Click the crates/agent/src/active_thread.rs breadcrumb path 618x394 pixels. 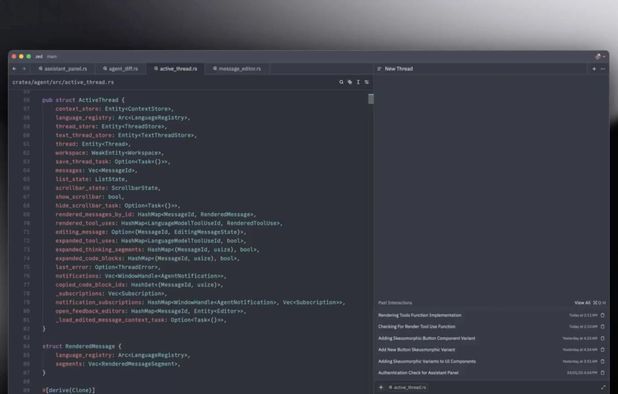63,82
